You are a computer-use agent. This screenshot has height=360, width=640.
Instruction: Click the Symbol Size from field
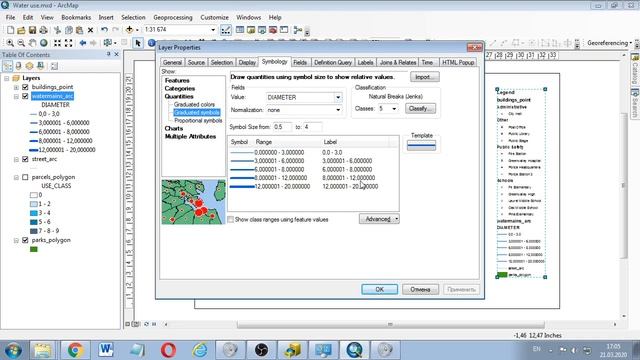pyautogui.click(x=282, y=127)
